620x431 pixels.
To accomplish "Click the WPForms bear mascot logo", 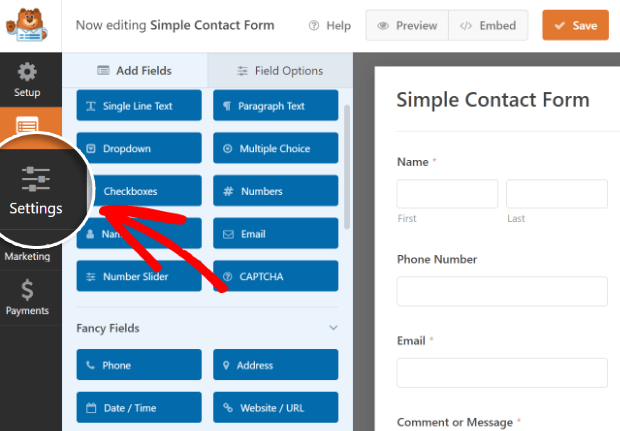I will coord(31,25).
